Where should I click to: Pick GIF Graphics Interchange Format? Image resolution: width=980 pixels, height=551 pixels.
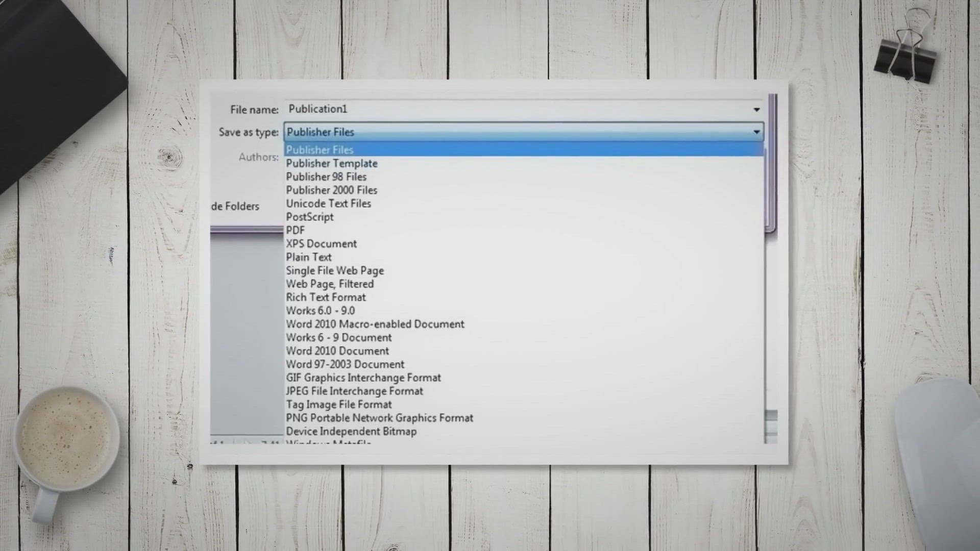click(363, 378)
